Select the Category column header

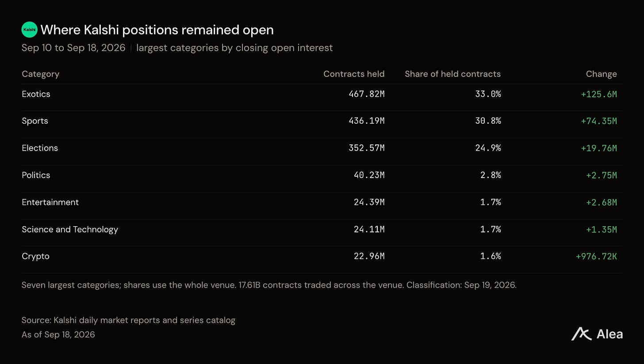(40, 74)
